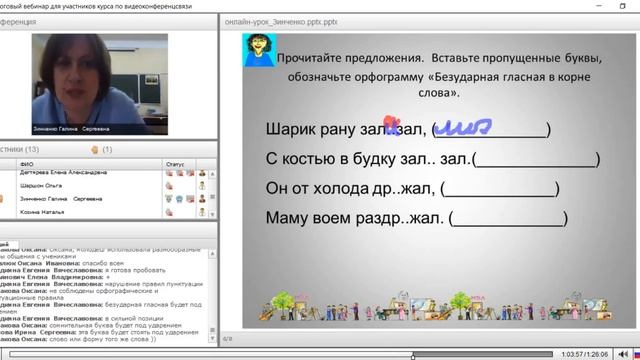Select the Russian flag language icon
Viewport: 640px width, 360px height.
pyautogui.click(x=637, y=354)
